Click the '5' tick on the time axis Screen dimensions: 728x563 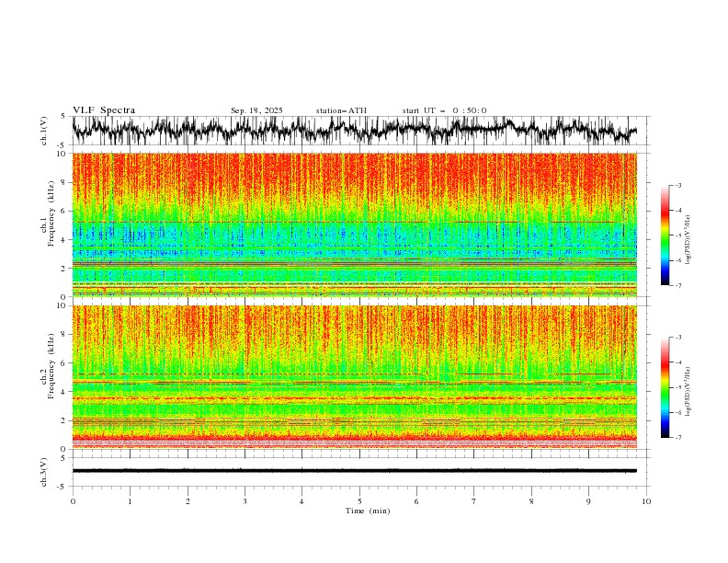(x=359, y=501)
